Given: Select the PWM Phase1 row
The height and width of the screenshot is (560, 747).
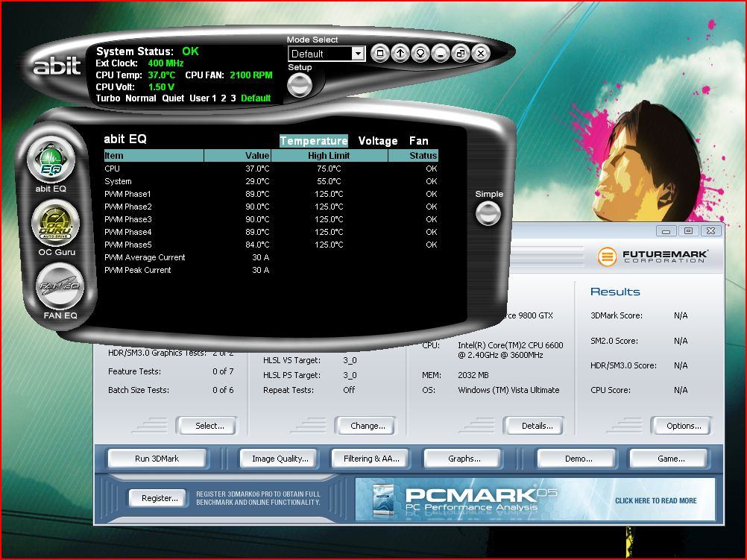Looking at the screenshot, I should pyautogui.click(x=271, y=194).
